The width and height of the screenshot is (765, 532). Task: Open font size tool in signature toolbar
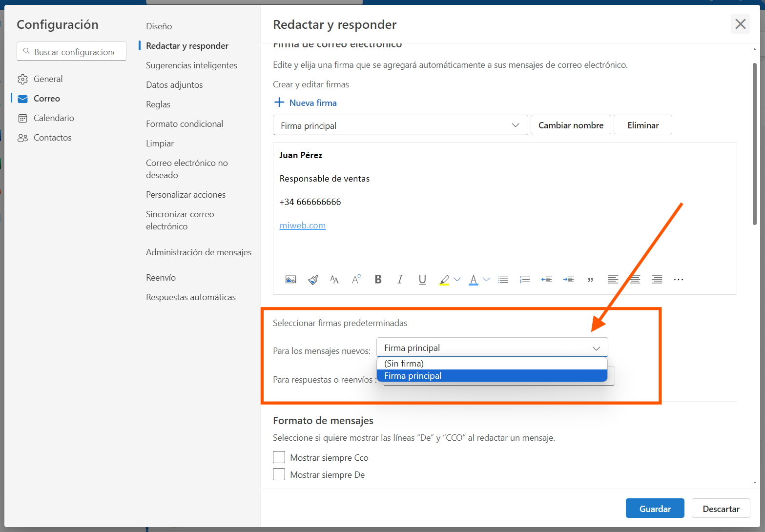334,280
